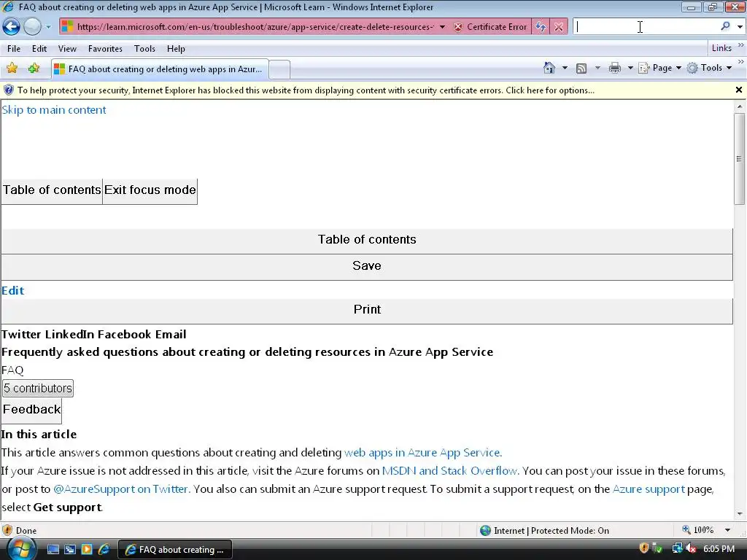
Task: Click the RSS feeds icon
Action: [581, 68]
